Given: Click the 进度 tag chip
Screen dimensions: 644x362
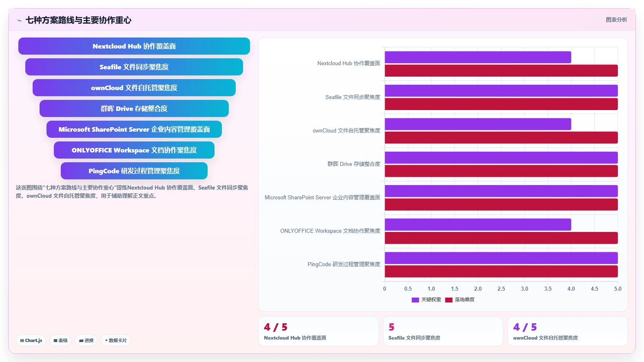Looking at the screenshot, I should (86, 340).
